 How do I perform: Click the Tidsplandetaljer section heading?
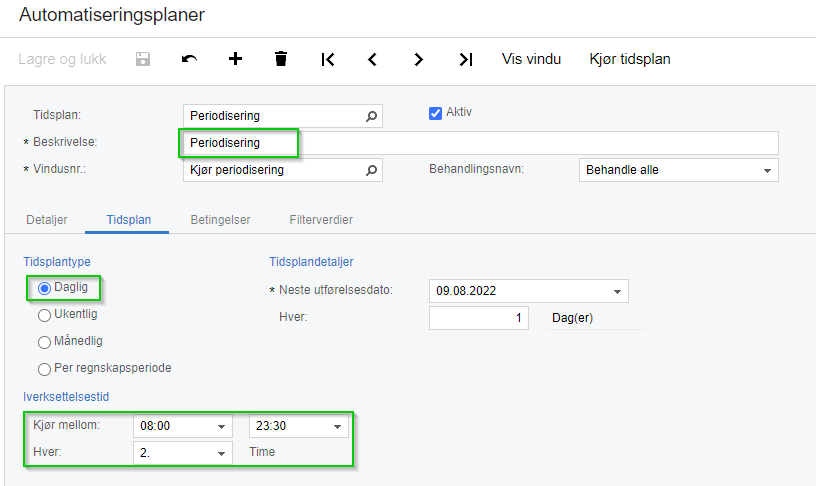tap(311, 262)
